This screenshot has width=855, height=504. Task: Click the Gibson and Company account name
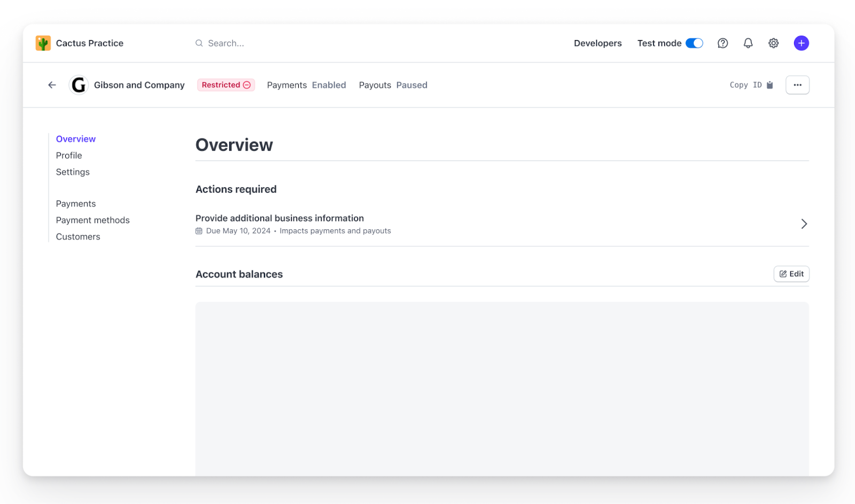(x=139, y=85)
